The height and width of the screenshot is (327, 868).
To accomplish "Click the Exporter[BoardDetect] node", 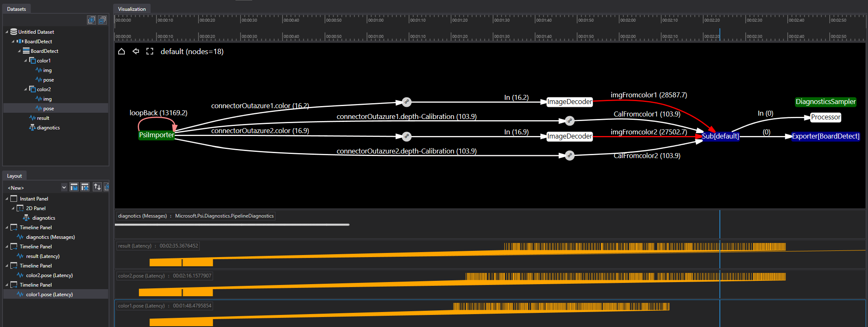I will [x=826, y=136].
